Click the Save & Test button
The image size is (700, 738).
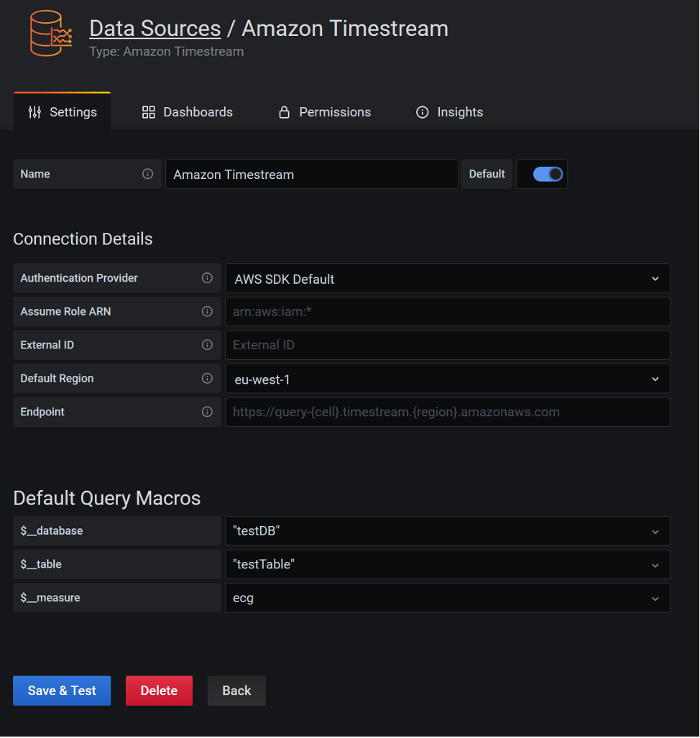(x=62, y=691)
